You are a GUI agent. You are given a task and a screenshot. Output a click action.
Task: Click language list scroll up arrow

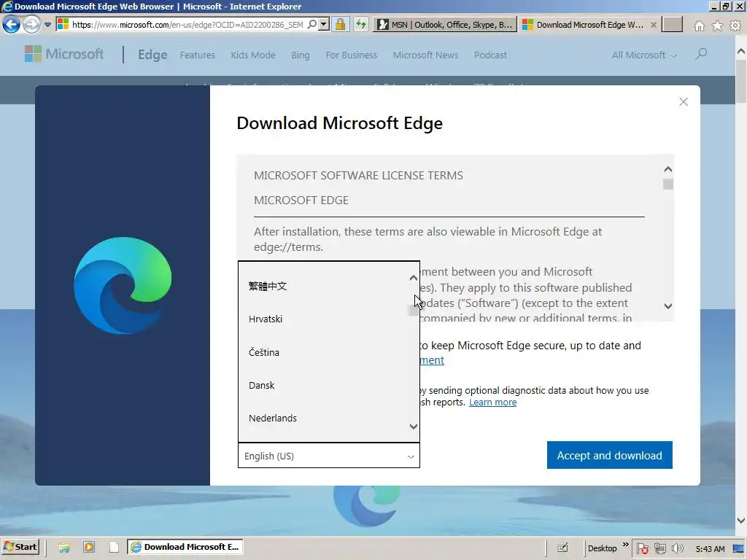414,278
